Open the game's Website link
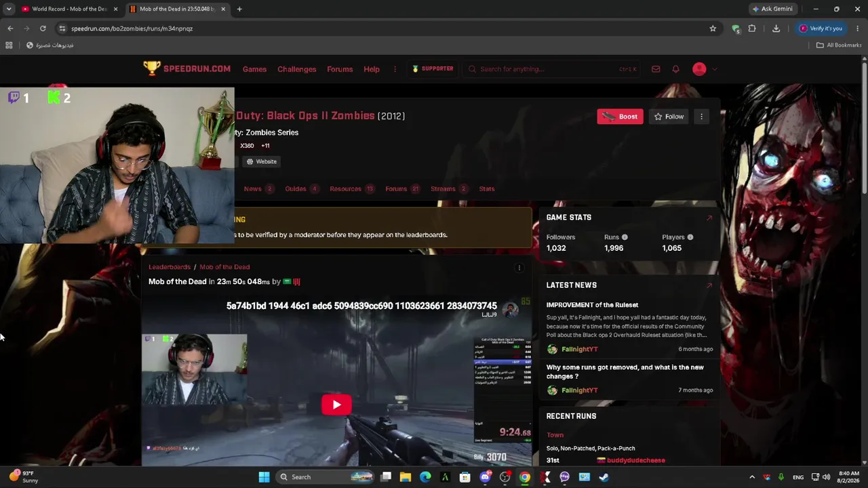 (x=261, y=162)
